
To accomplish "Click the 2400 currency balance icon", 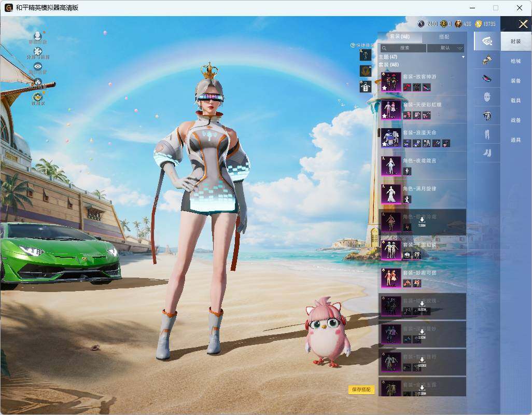I will coord(421,24).
